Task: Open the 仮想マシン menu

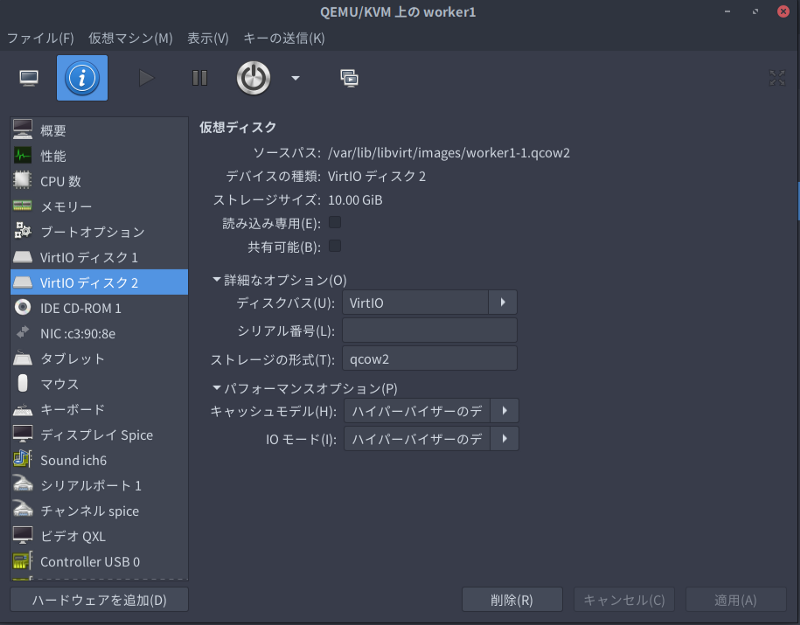Action: 130,38
